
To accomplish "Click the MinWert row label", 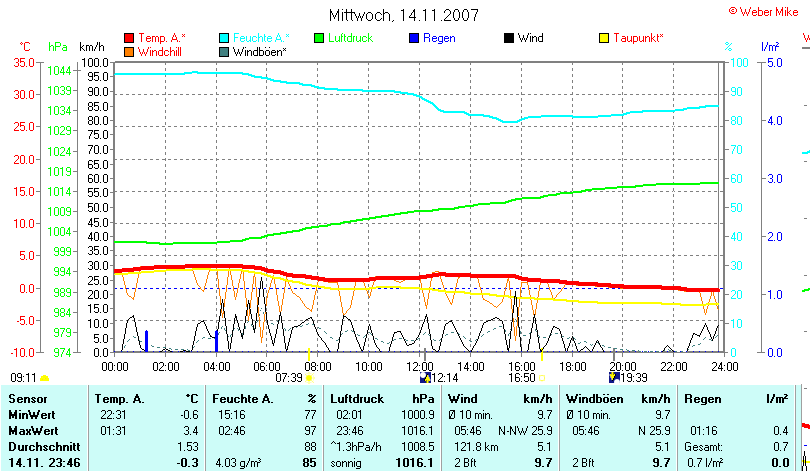I will (32, 415).
